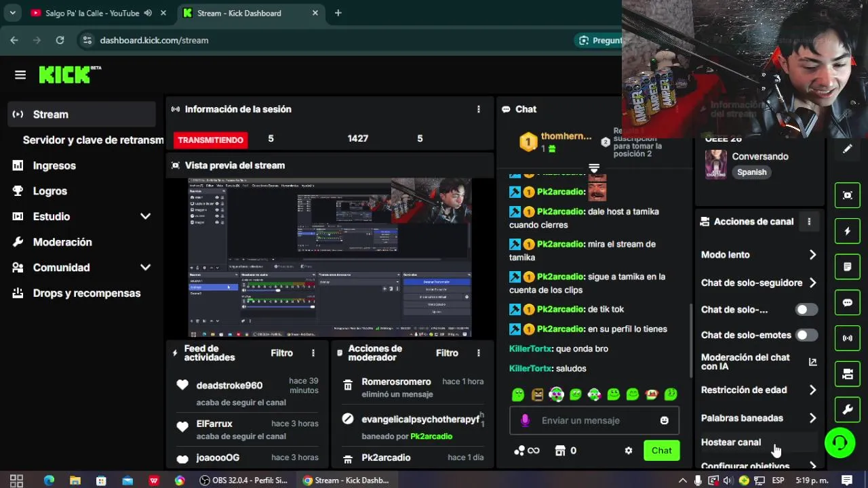Select the headphones green emote
868x488 pixels.
click(x=557, y=394)
